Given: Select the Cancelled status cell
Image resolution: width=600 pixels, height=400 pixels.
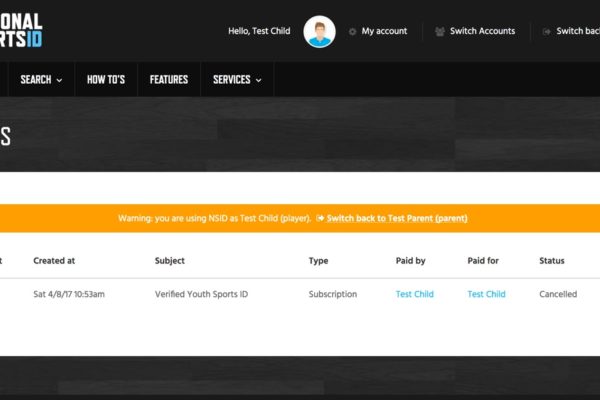Looking at the screenshot, I should point(558,294).
